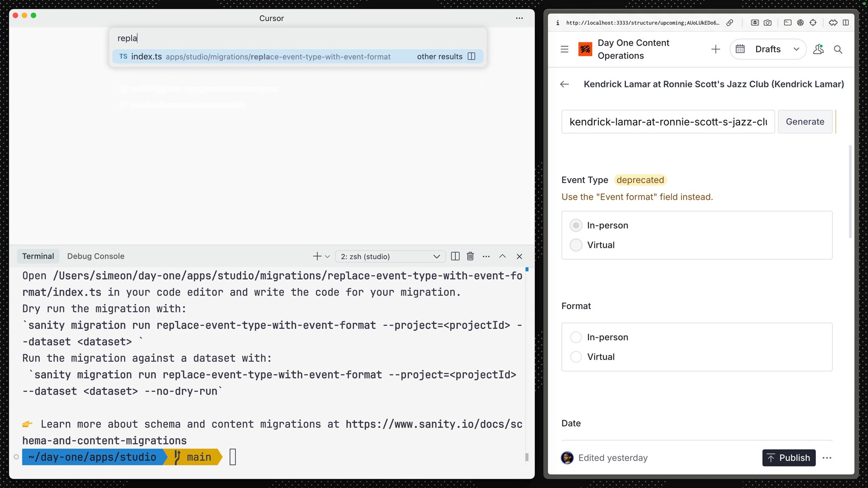Switch to the Terminal tab
The width and height of the screenshot is (868, 488).
(x=38, y=256)
